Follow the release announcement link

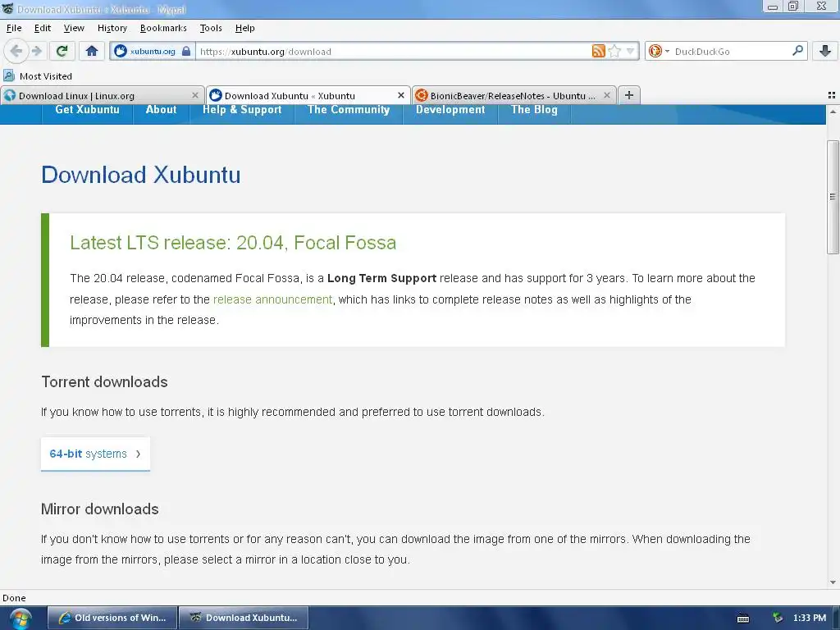(272, 299)
